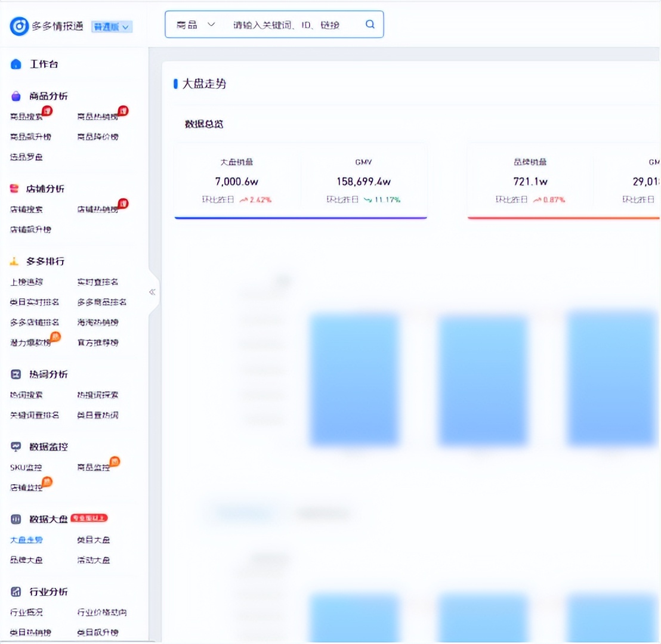Click the 多多排行 ranking icon

click(15, 261)
